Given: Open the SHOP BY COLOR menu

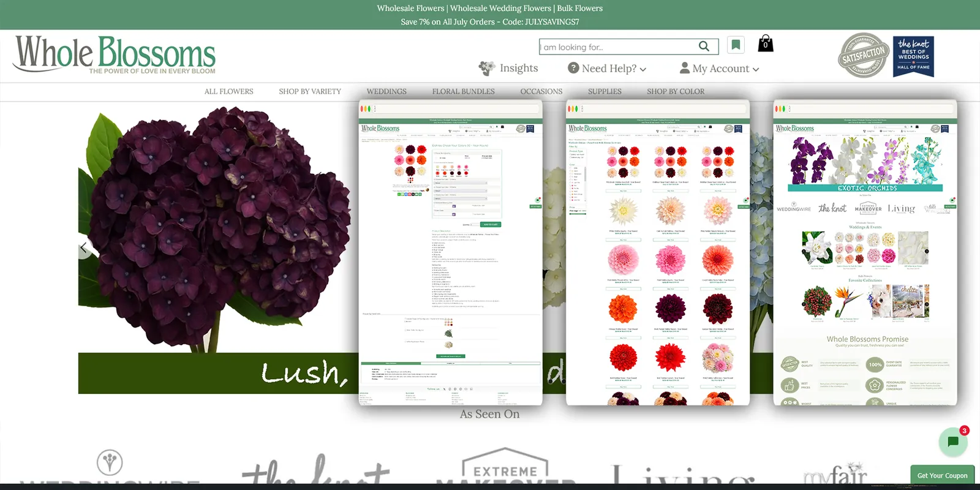Looking at the screenshot, I should (676, 91).
